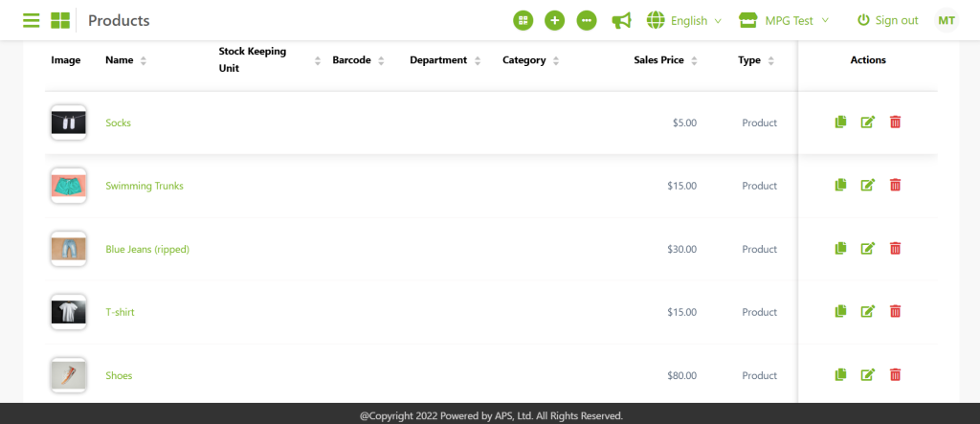Edit the Swimming Trunks product
This screenshot has width=980, height=424.
tap(867, 185)
